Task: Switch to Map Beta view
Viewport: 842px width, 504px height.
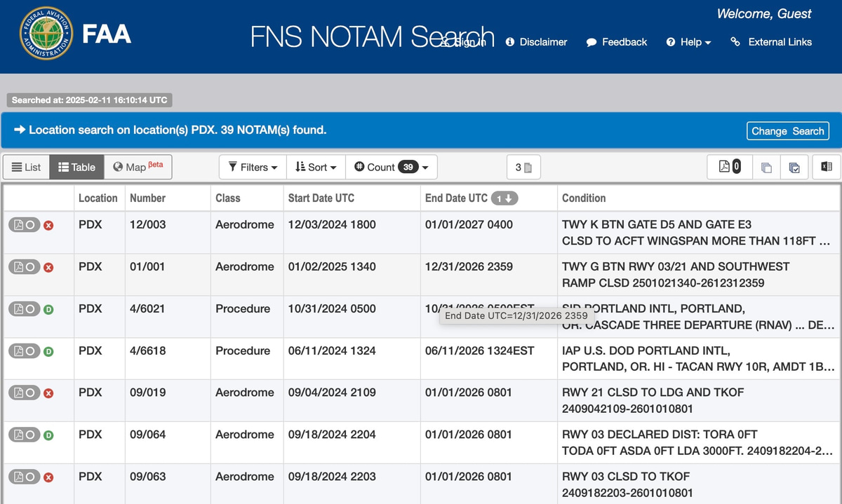Action: tap(138, 167)
